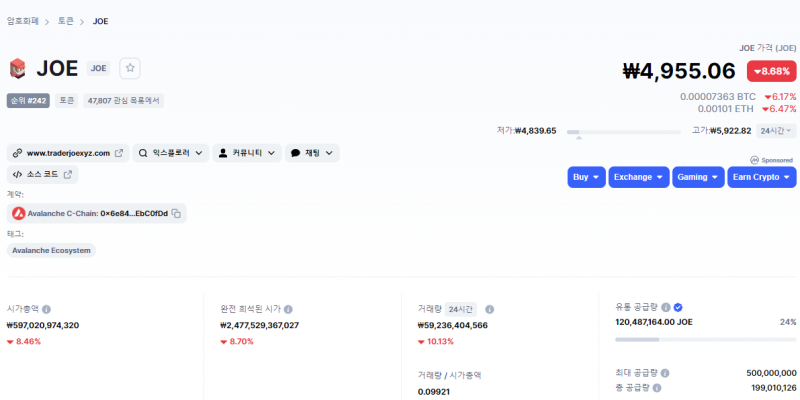
Task: Click the circulating supply progress bar
Action: [x=706, y=339]
